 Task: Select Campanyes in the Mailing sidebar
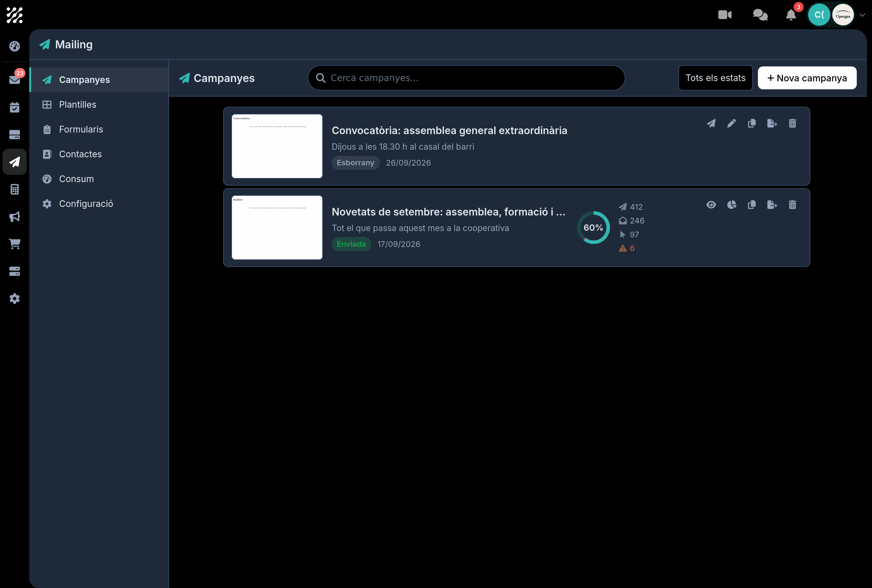(99, 79)
